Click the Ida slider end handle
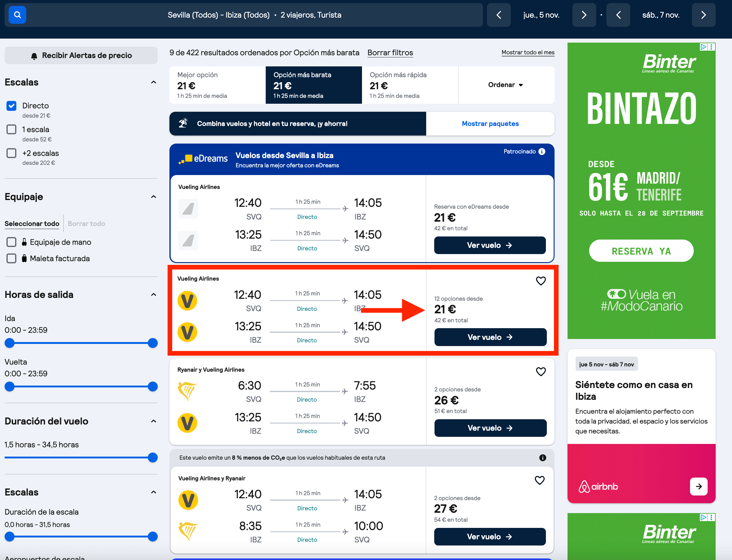The height and width of the screenshot is (560, 732). click(x=152, y=343)
